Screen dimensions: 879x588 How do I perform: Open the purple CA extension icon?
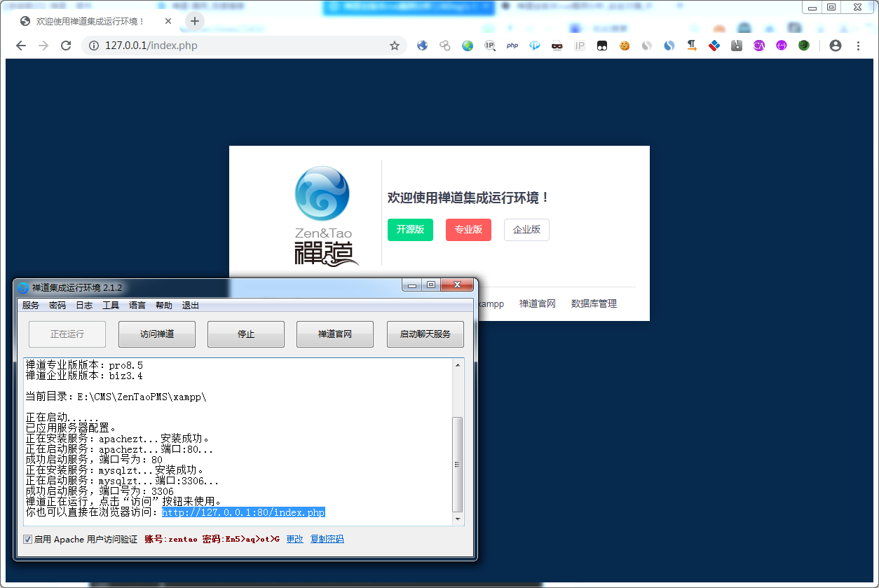tap(759, 46)
